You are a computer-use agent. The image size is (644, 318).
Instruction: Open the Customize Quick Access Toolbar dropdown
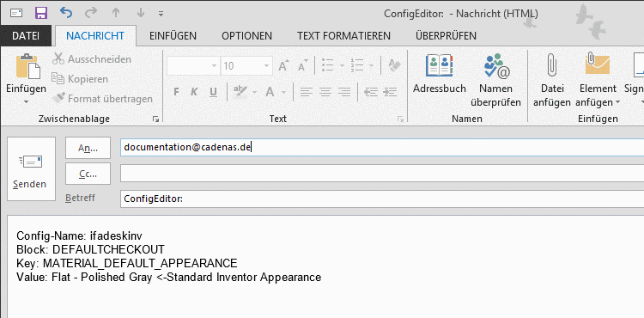(161, 14)
